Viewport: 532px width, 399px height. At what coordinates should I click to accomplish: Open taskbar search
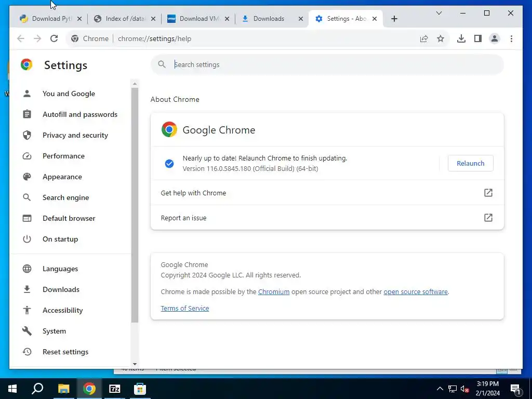coord(37,389)
